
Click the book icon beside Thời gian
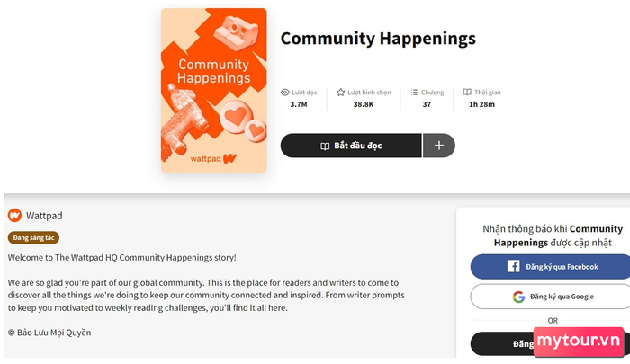pos(467,92)
